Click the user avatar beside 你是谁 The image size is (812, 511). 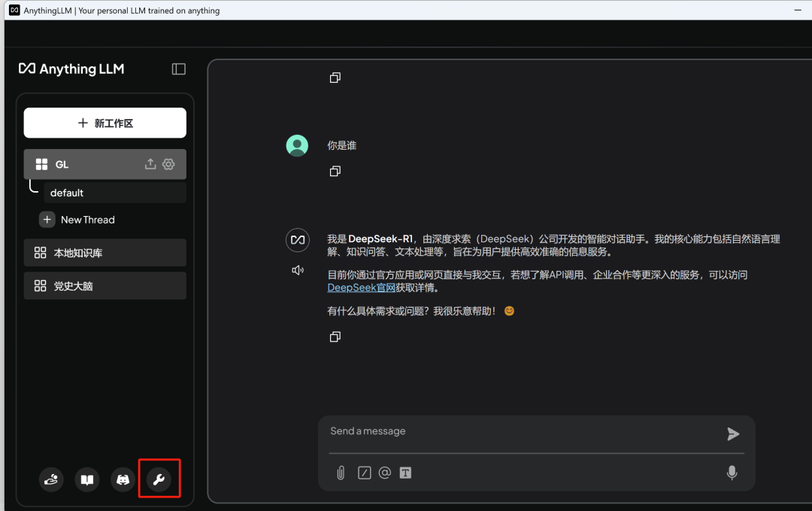coord(297,146)
